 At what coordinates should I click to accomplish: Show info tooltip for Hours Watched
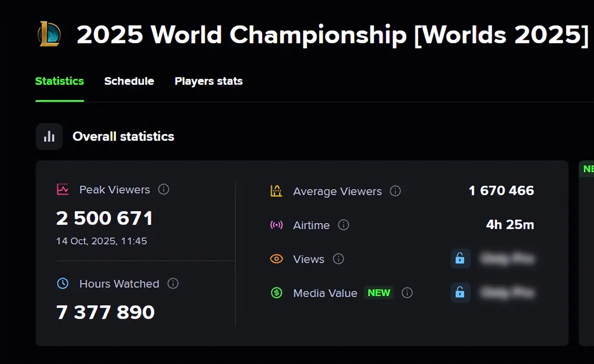pyautogui.click(x=173, y=283)
